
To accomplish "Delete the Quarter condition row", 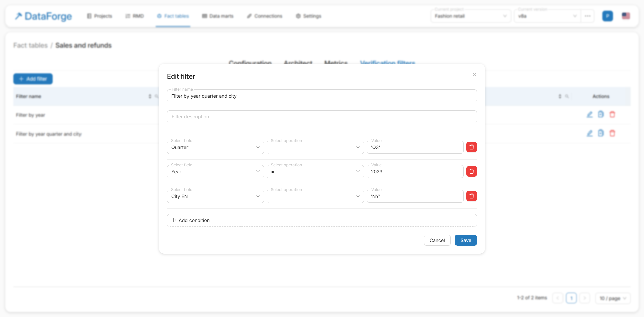I will (x=471, y=147).
